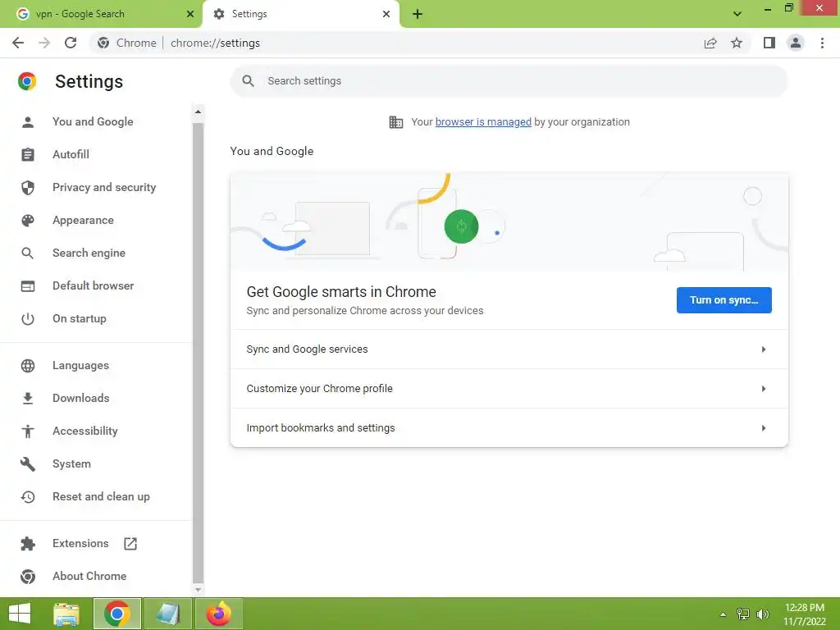Click the sidebar scrollbar up arrow
Image resolution: width=840 pixels, height=630 pixels.
(x=198, y=112)
